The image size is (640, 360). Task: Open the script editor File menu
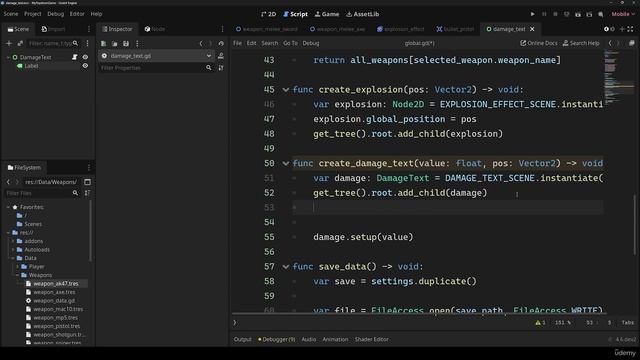[x=237, y=43]
